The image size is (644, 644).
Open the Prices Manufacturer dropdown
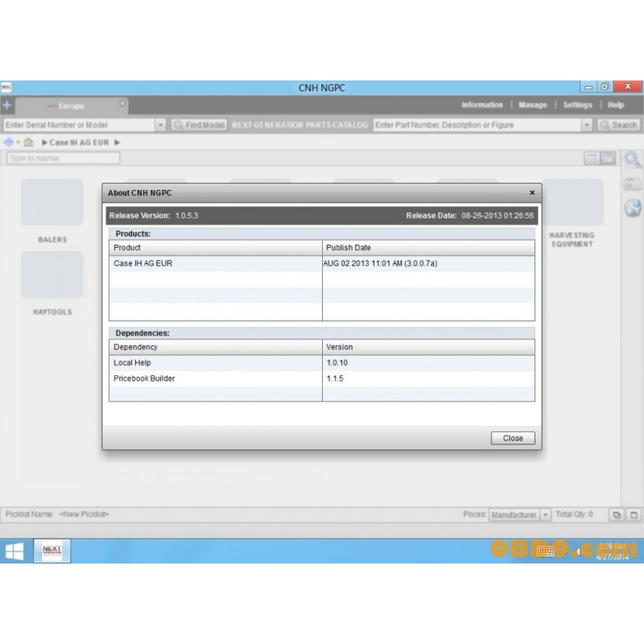pos(519,514)
